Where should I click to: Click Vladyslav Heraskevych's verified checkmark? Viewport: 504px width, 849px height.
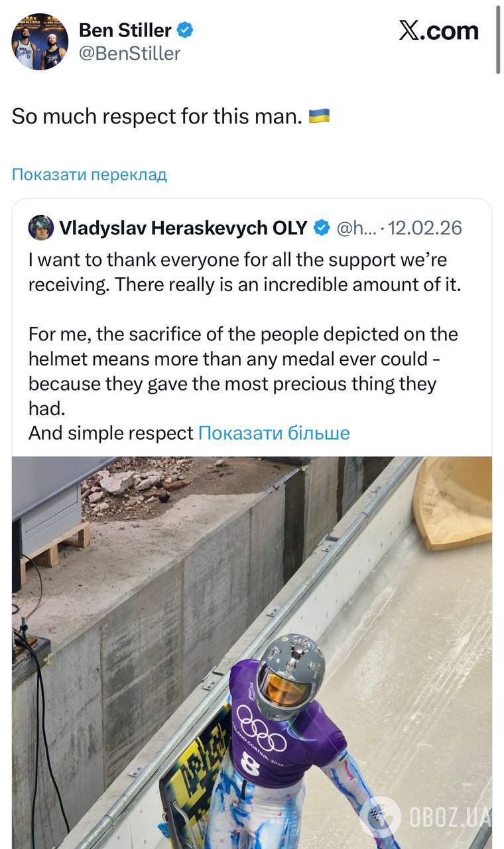tap(322, 227)
